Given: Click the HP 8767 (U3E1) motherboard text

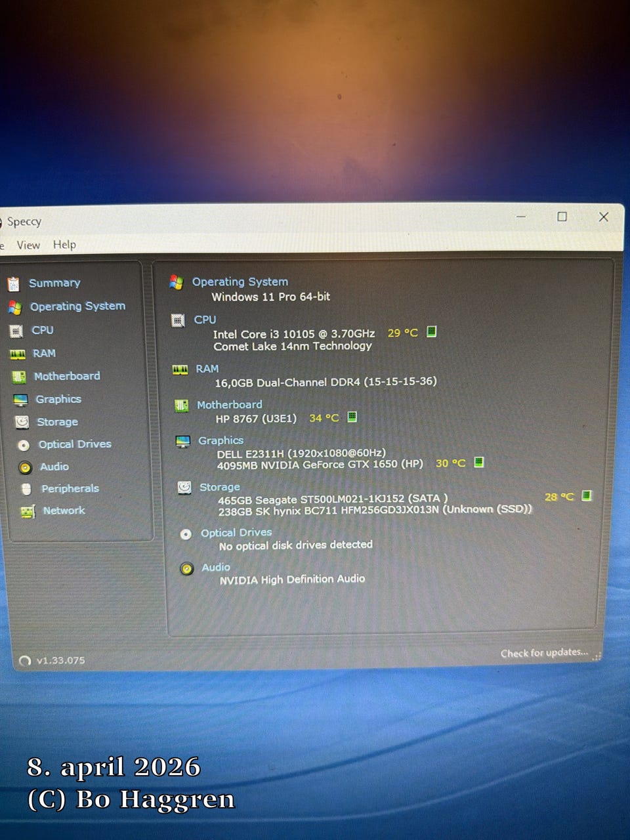Looking at the screenshot, I should tap(256, 419).
